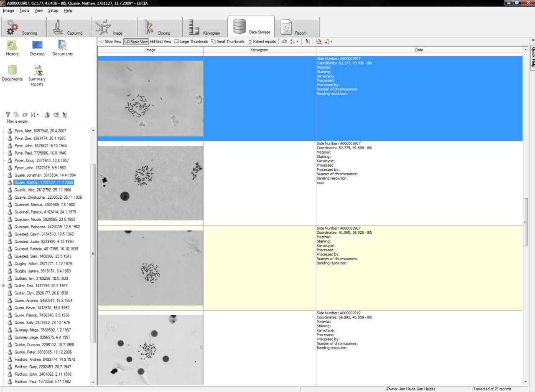Screen dimensions: 535x392
Task: Select patient Quirke, Duncan
Action: 44,345
